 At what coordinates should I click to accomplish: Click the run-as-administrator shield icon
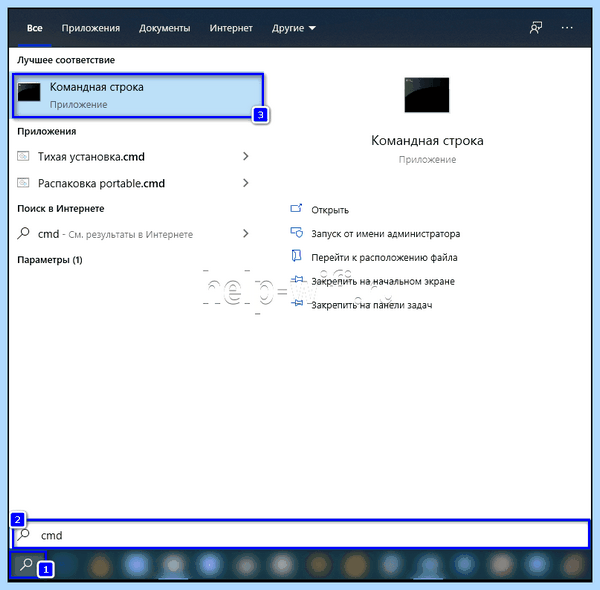point(297,232)
